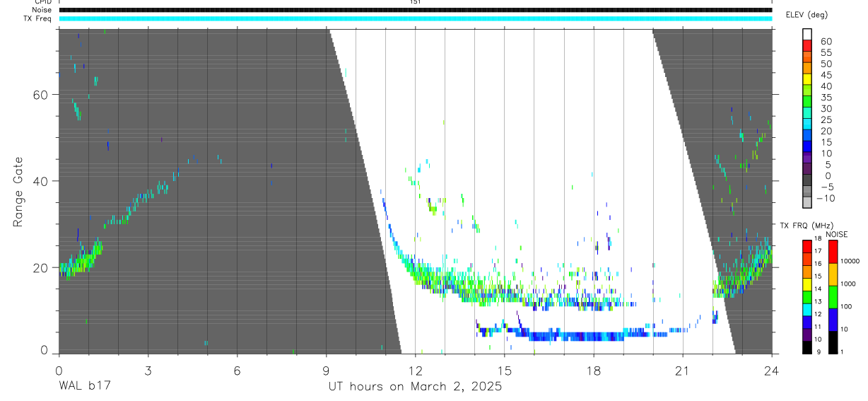
Task: Click the 'WAL b17' radar label
Action: [x=84, y=387]
